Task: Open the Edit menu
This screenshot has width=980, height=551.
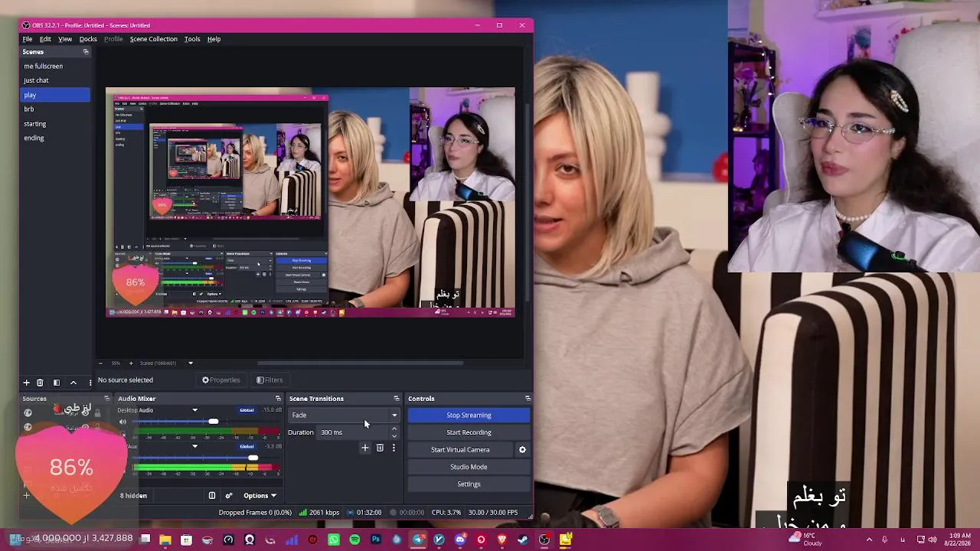Action: click(x=45, y=39)
